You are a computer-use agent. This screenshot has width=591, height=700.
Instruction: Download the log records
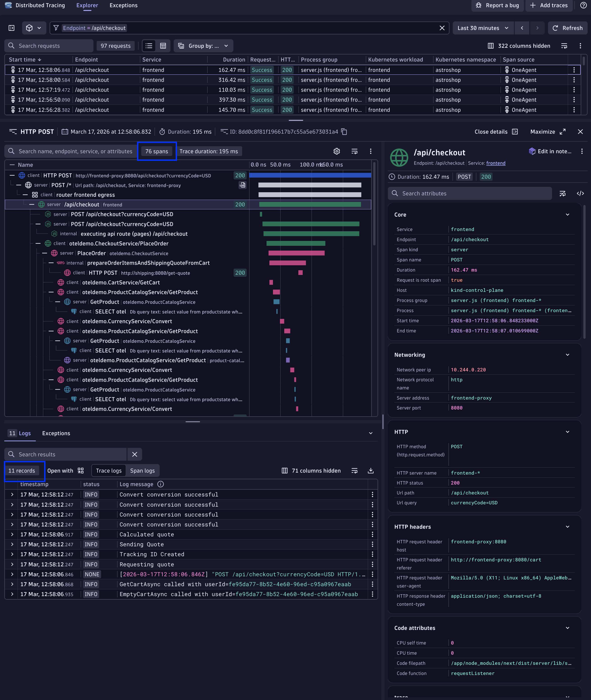coord(371,471)
